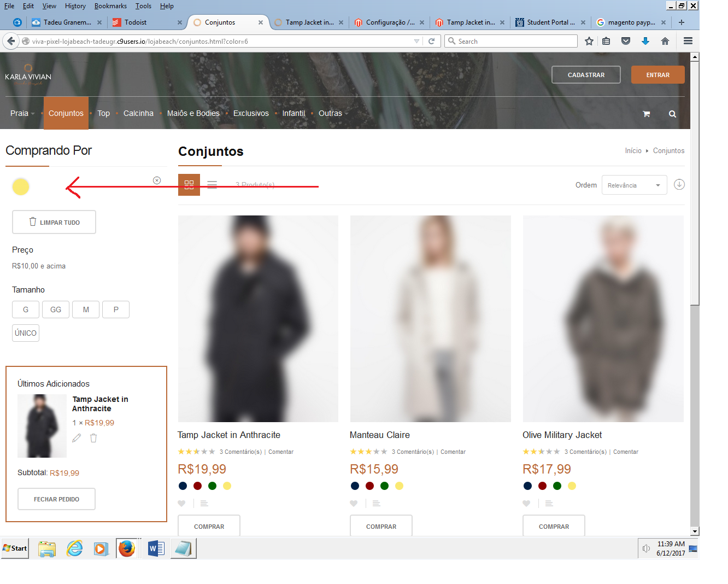Click COMPRAR under Tamp Jacket in Anthracite
Viewport: 728px width, 584px height.
[x=209, y=526]
